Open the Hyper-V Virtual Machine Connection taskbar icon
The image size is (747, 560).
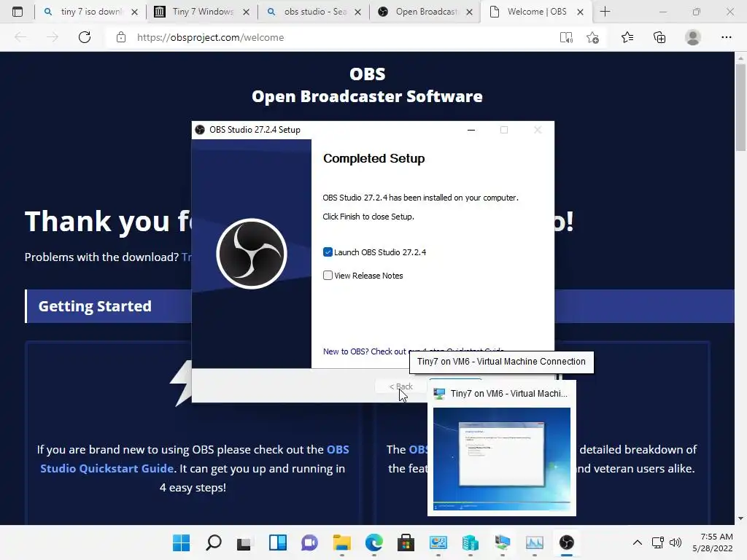[503, 542]
